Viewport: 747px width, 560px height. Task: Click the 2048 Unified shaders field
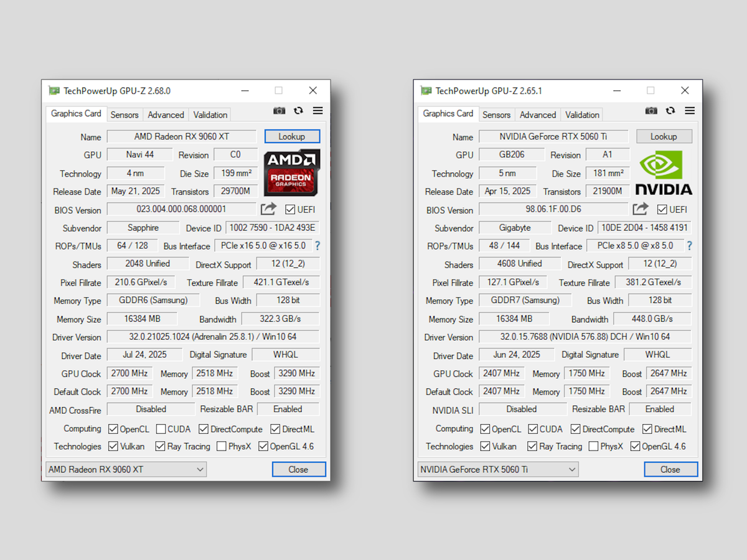(148, 264)
